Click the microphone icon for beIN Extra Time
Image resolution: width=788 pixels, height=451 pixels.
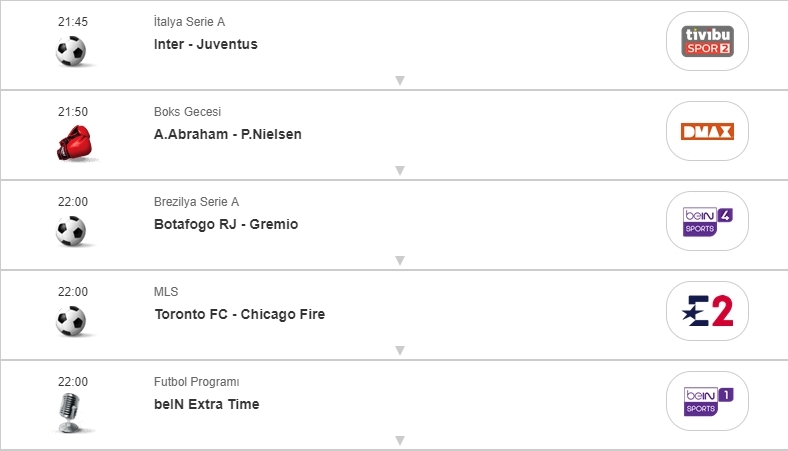tap(71, 412)
